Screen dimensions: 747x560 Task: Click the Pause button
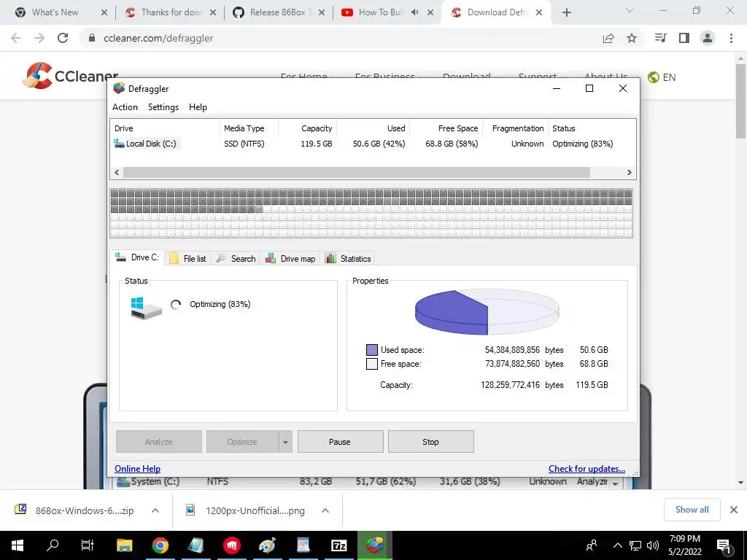click(340, 442)
